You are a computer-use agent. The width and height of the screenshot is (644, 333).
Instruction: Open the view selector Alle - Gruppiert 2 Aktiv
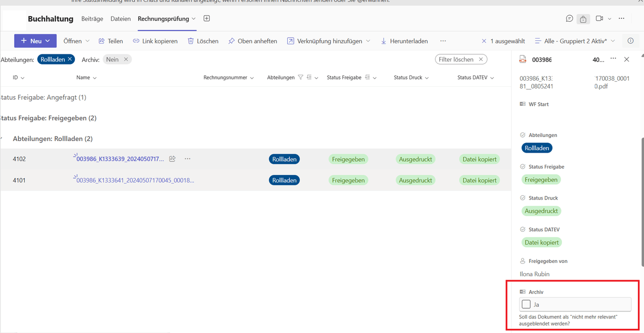point(575,41)
